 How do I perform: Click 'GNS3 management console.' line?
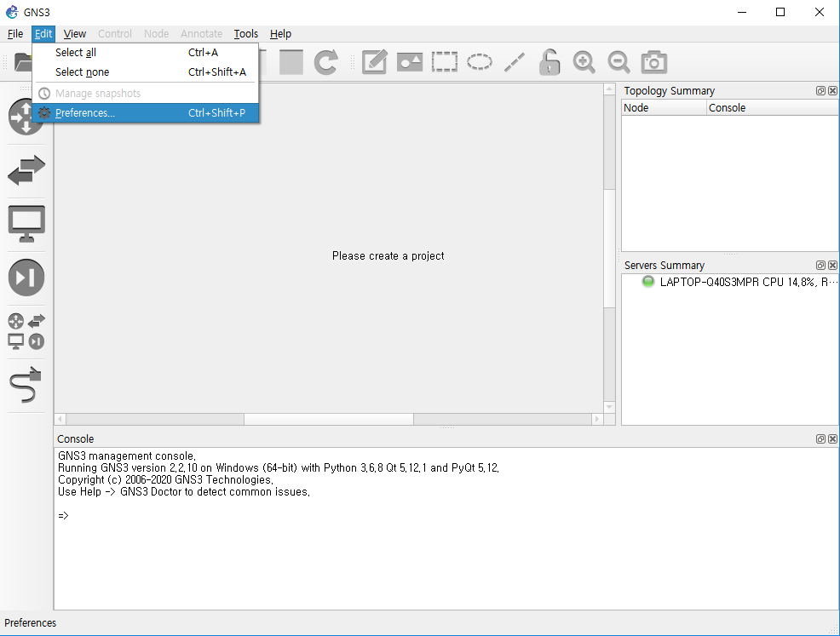127,456
